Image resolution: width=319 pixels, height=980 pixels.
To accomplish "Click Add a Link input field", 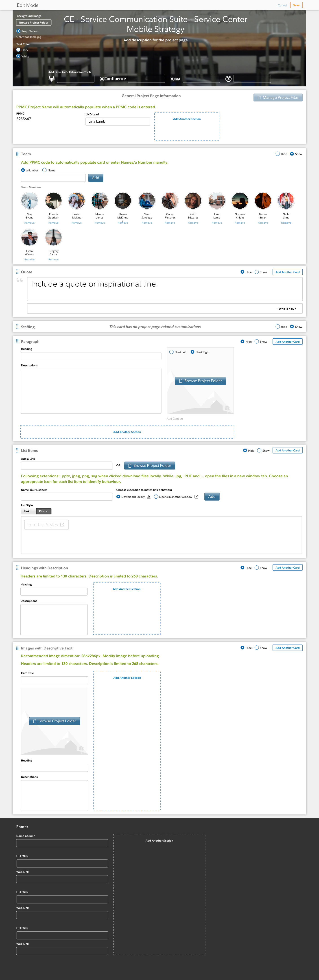I will pos(67,466).
